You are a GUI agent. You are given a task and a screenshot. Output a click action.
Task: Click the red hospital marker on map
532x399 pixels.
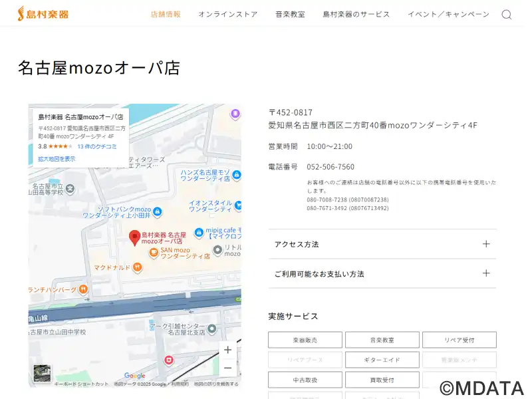pos(169,360)
